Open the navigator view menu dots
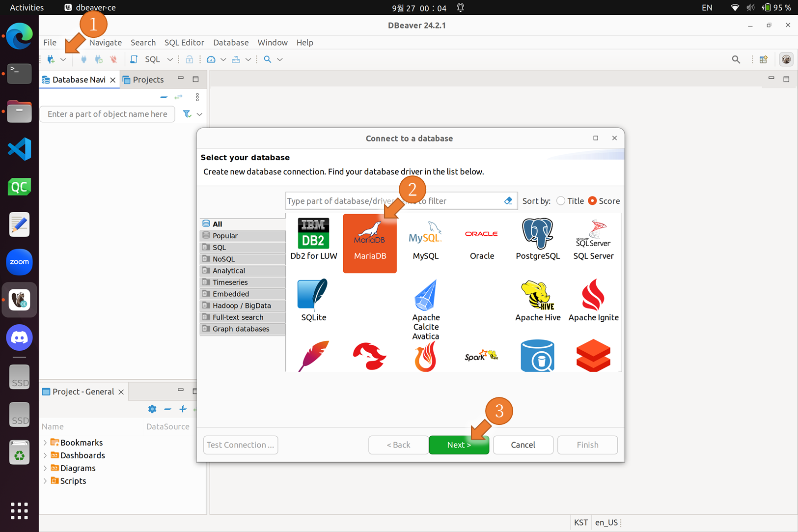This screenshot has width=798, height=532. click(197, 97)
